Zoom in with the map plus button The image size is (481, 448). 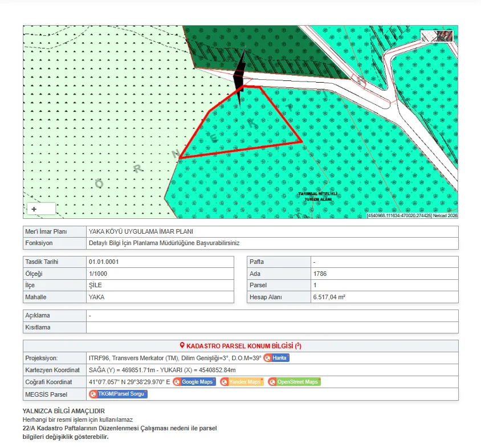(x=34, y=209)
